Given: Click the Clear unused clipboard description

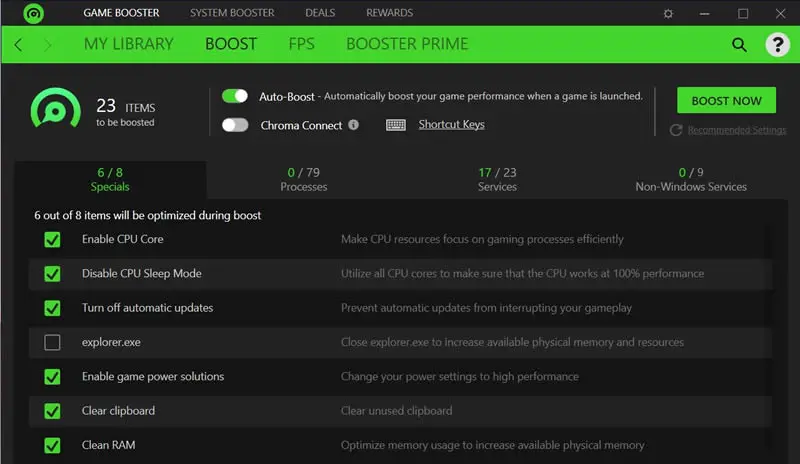Looking at the screenshot, I should click(396, 411).
